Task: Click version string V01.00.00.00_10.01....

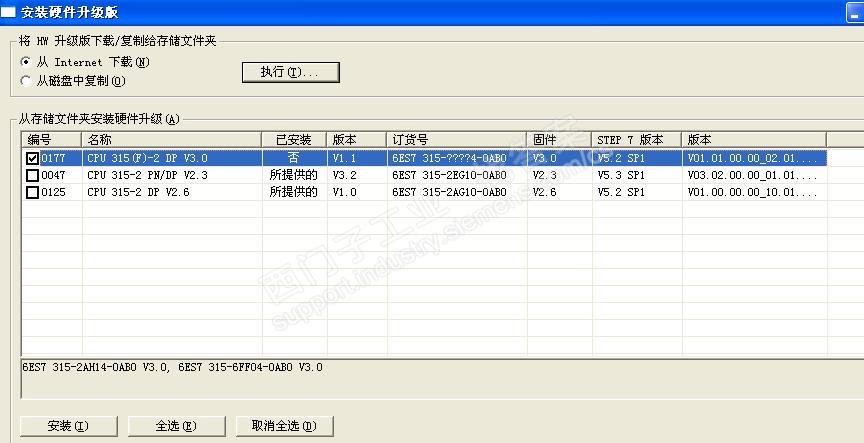Action: 752,192
